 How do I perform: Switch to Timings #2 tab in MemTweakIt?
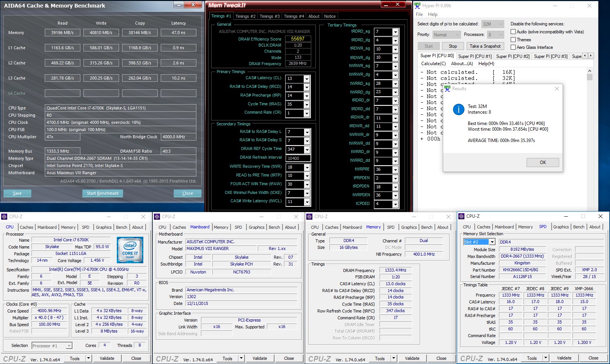click(x=245, y=16)
